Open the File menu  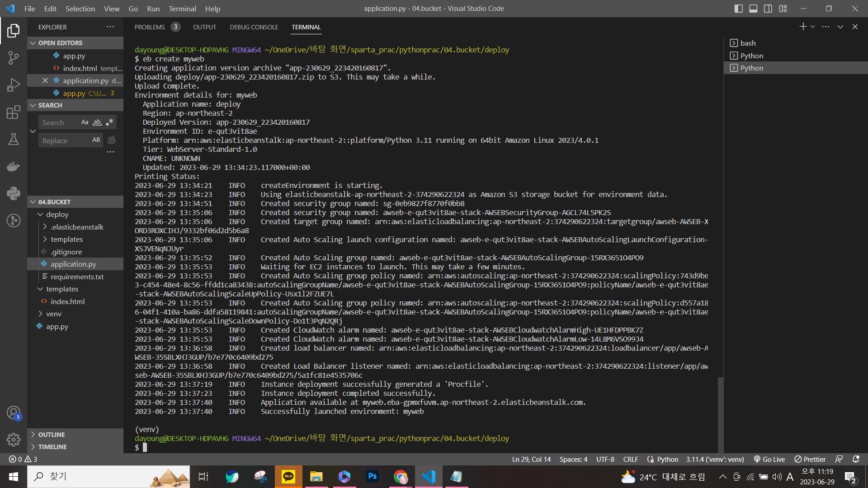pos(30,9)
